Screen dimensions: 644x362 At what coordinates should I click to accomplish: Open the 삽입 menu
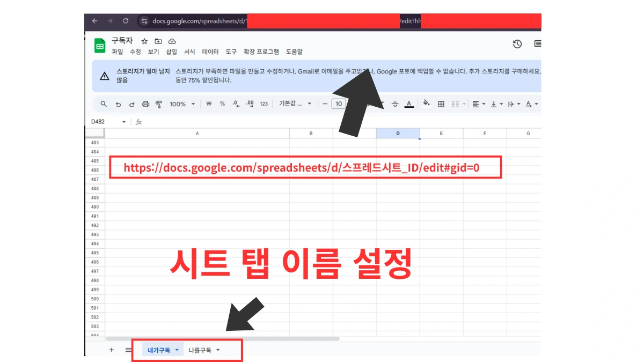pyautogui.click(x=171, y=52)
